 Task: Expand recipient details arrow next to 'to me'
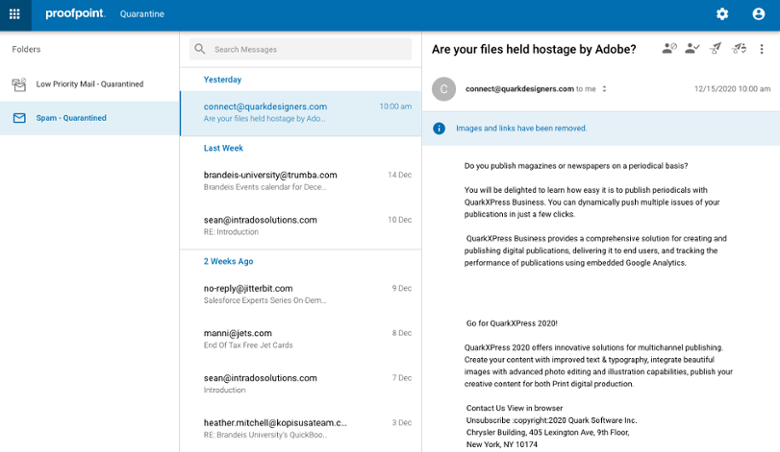click(x=604, y=89)
